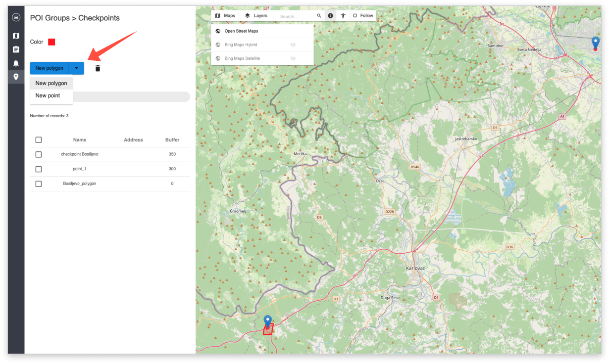
Task: Tick the select-all checkbox in table header
Action: pyautogui.click(x=39, y=140)
